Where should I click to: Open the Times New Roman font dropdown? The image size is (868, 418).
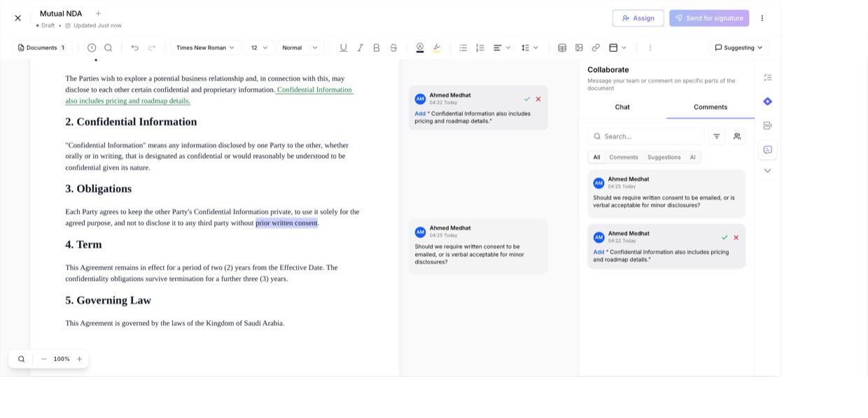click(205, 48)
